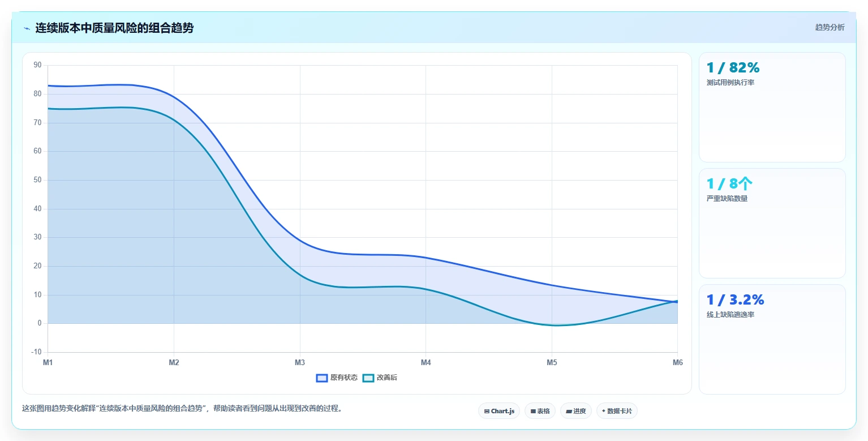This screenshot has width=868, height=441.
Task: Click the icon inside the Chart.js chip
Action: pos(487,412)
